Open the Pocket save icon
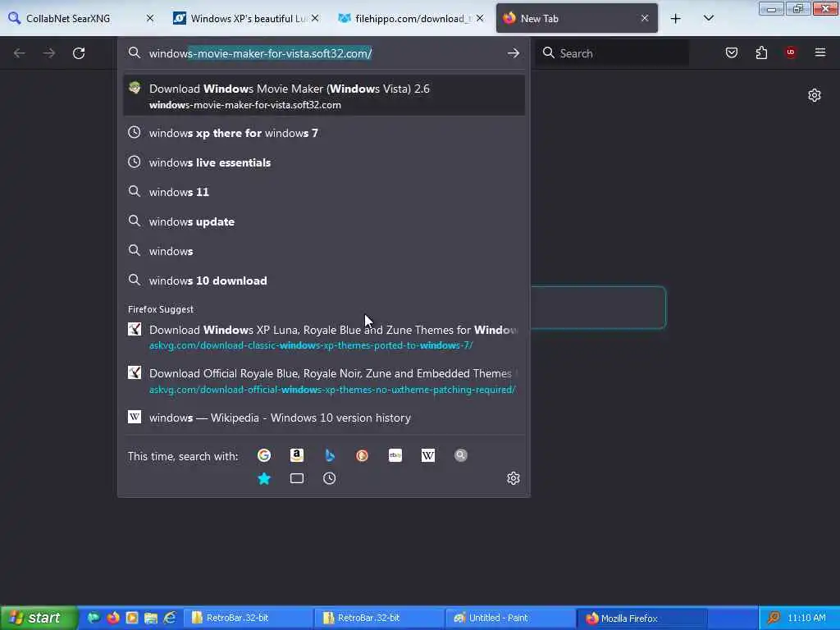Image resolution: width=840 pixels, height=630 pixels. 731,52
